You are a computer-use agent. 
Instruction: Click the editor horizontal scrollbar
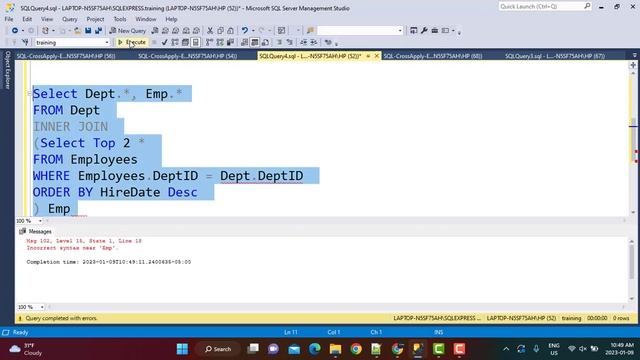click(x=336, y=221)
